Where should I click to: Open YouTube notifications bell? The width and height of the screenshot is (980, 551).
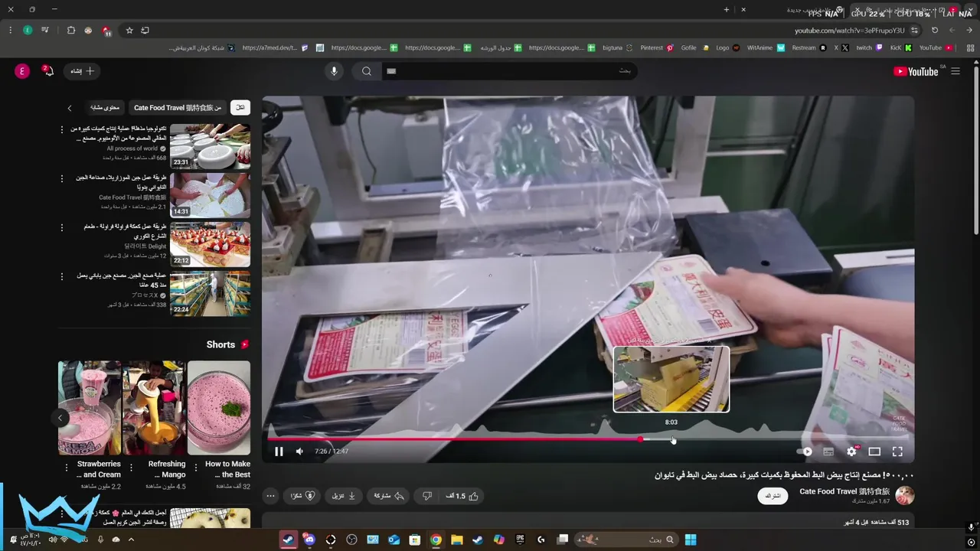(48, 71)
